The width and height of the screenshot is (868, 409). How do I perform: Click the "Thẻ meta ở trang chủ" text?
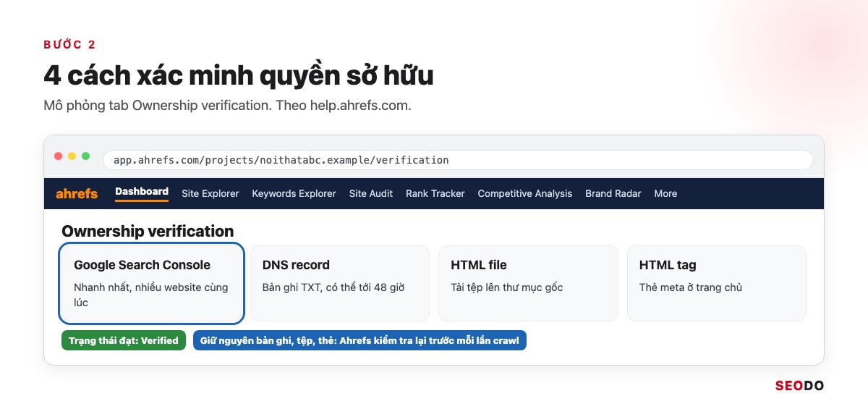point(691,287)
